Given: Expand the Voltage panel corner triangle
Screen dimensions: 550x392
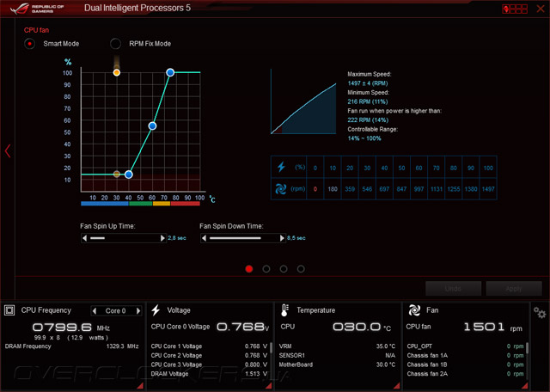Looking at the screenshot, I should 269,386.
